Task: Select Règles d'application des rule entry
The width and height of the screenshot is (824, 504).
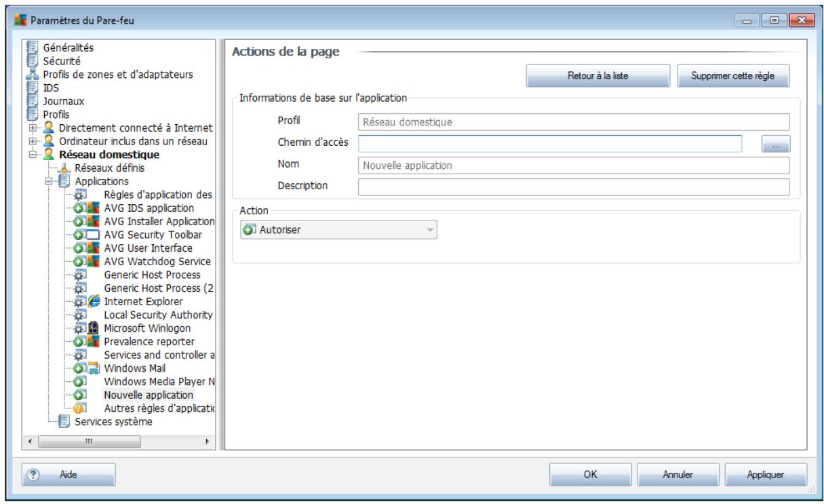Action: tap(158, 195)
